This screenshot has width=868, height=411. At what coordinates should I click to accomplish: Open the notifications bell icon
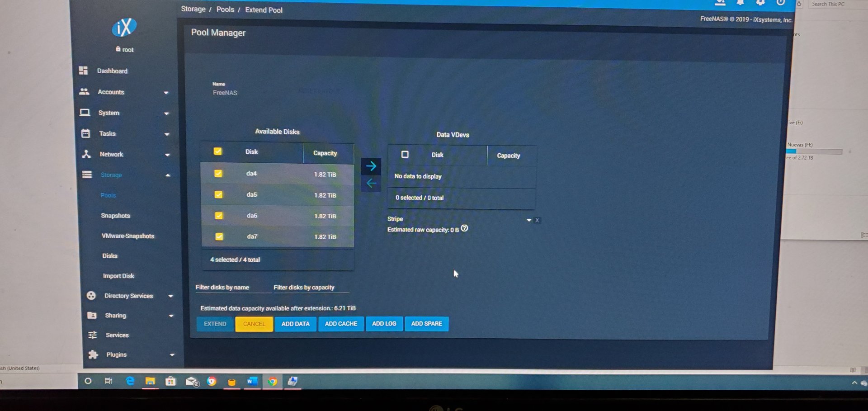point(740,3)
